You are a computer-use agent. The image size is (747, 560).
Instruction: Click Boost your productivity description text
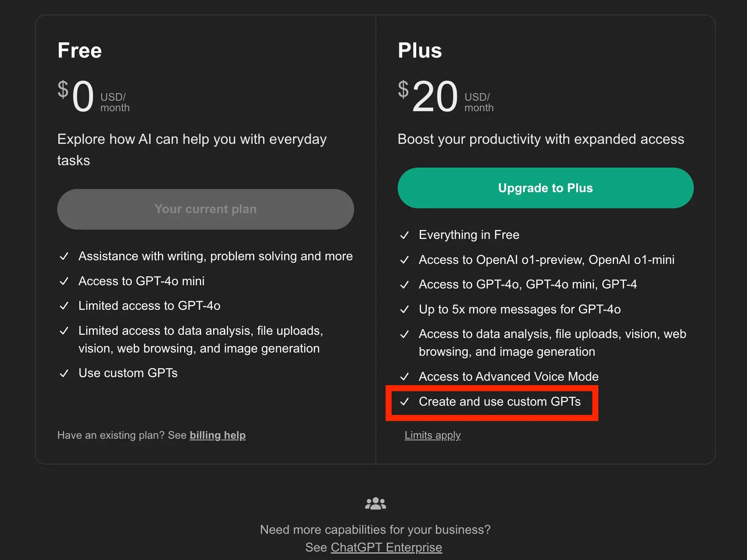click(541, 139)
